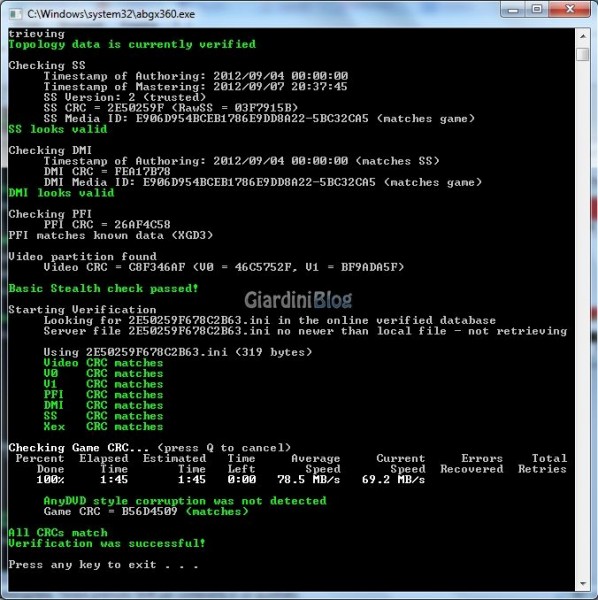
Task: Close the abgx360.exe window
Action: click(570, 9)
